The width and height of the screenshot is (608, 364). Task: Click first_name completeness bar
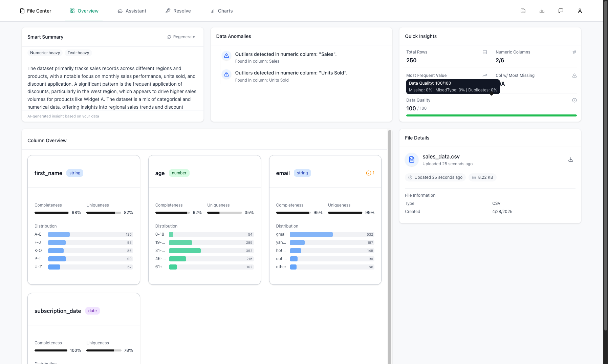click(x=51, y=213)
